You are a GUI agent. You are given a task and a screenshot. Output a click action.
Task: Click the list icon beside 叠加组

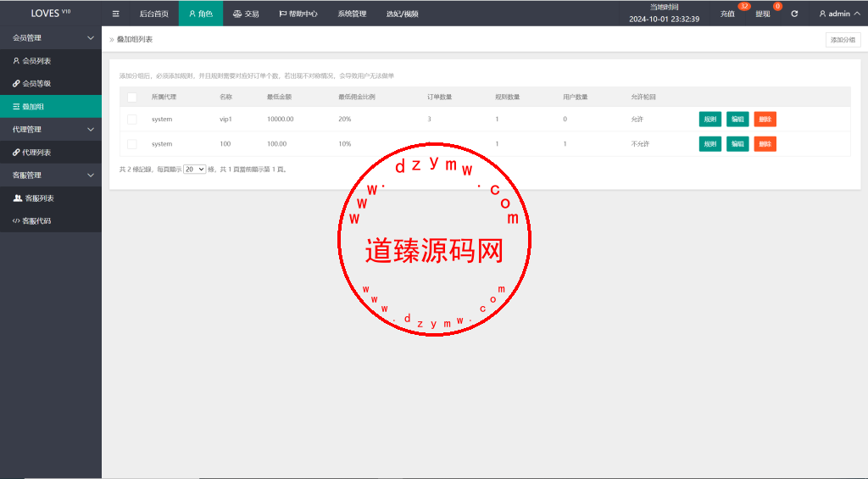point(16,106)
